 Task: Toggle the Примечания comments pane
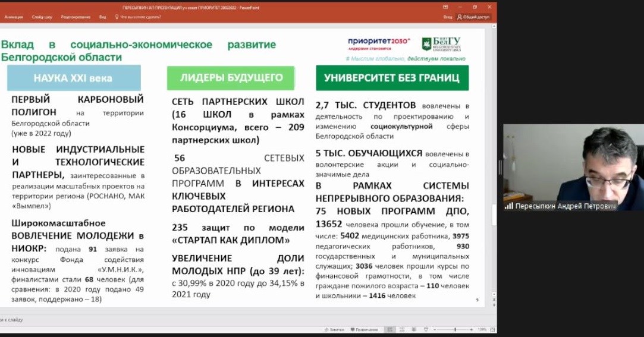[x=365, y=329]
